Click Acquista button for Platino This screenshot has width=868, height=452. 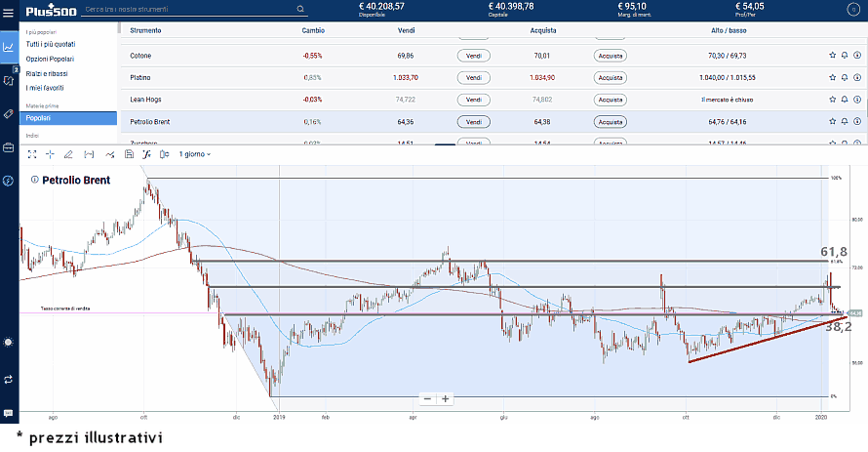tap(610, 77)
